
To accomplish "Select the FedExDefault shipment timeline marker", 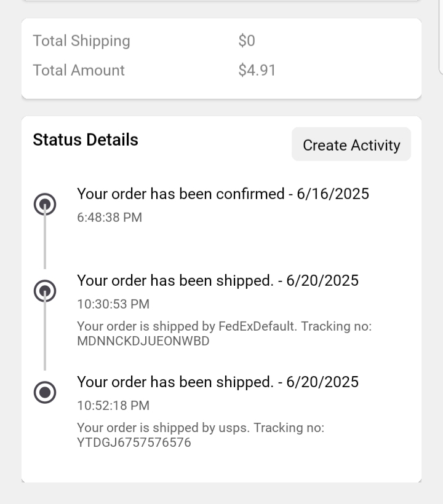I will (x=45, y=291).
